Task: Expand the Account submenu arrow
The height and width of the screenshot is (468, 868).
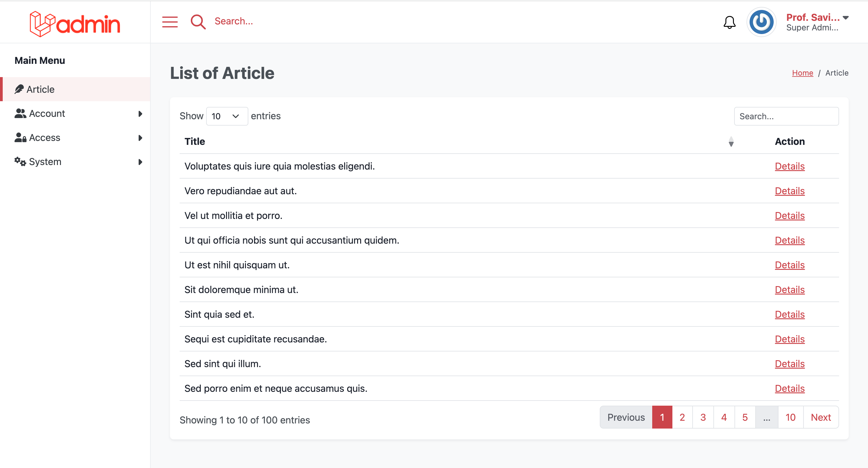Action: coord(140,114)
